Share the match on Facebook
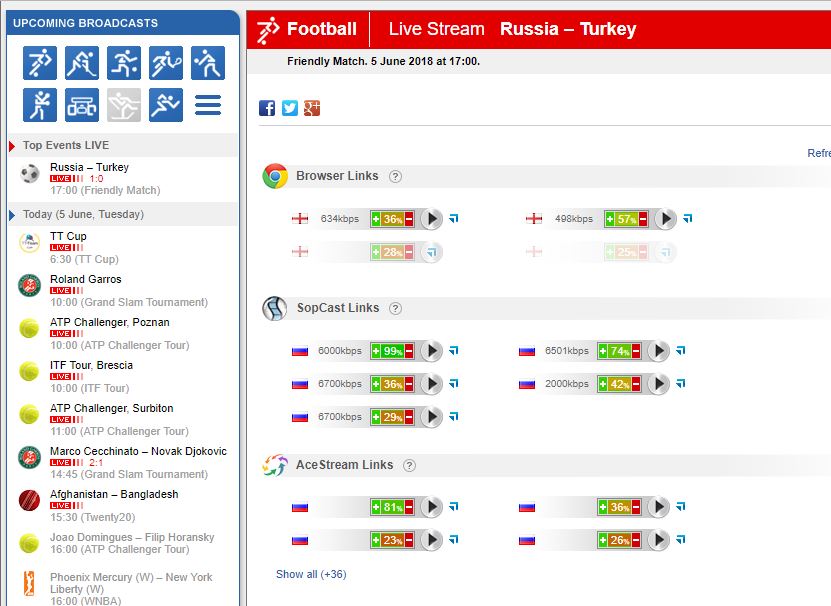This screenshot has width=831, height=606. point(267,108)
